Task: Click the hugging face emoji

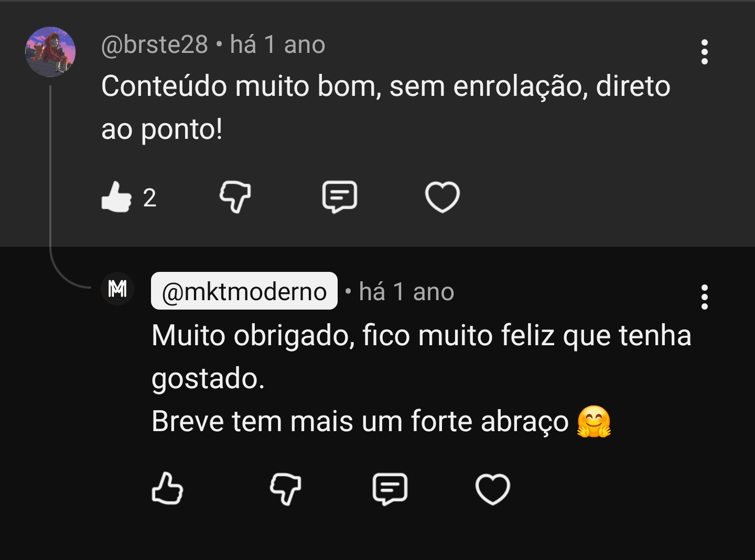Action: [594, 422]
